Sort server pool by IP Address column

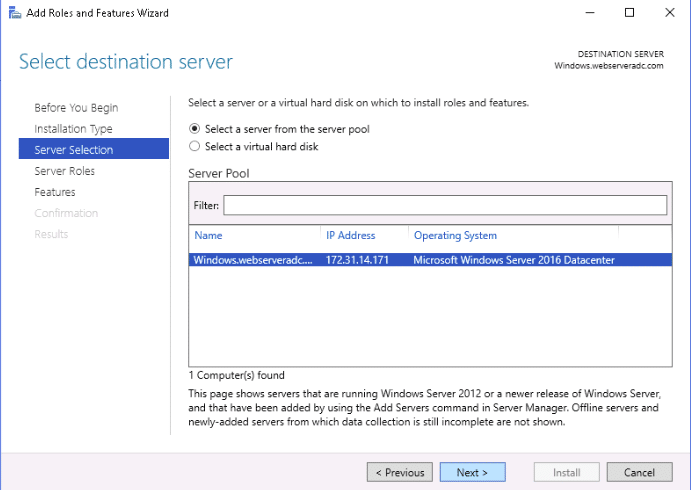[350, 235]
